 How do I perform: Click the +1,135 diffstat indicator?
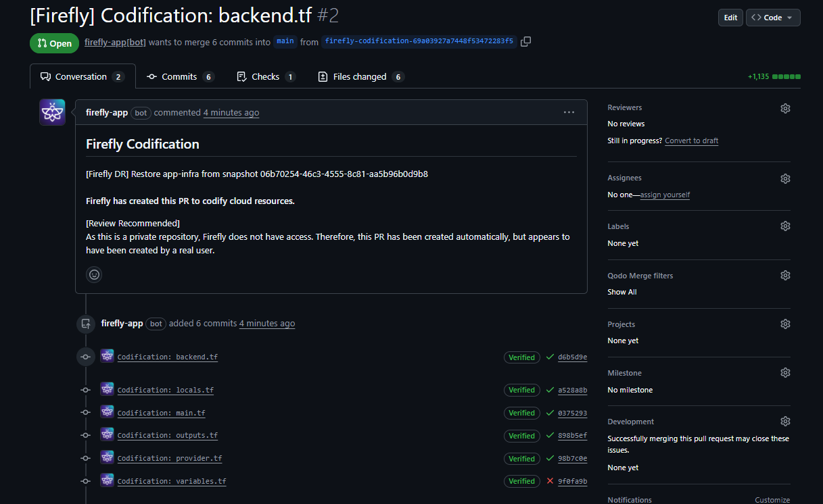point(774,76)
